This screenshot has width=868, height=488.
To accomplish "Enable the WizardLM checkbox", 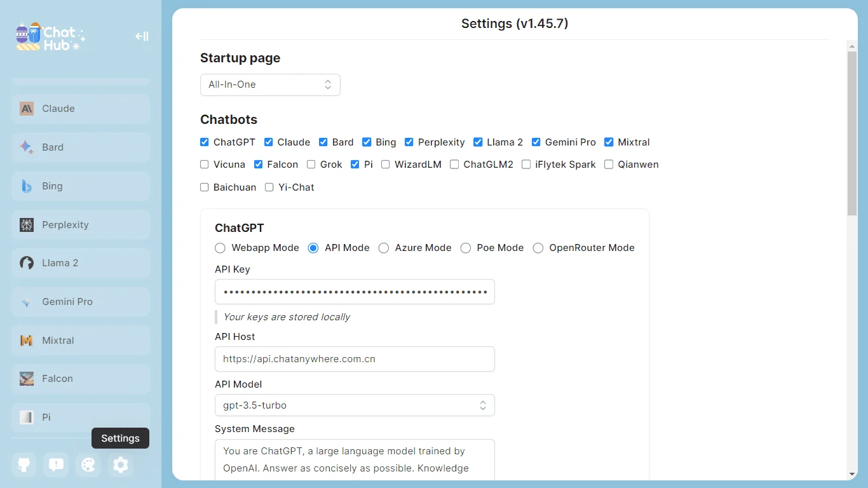I will point(386,165).
